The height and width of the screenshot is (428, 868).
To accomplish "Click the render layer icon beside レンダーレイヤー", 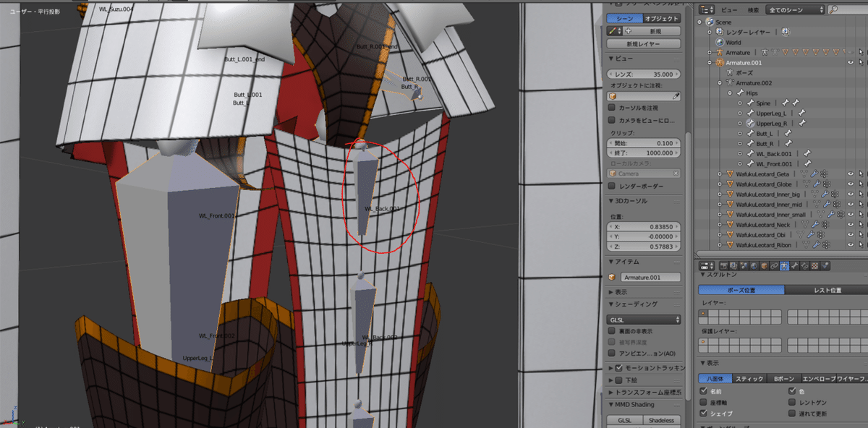I will (x=720, y=33).
